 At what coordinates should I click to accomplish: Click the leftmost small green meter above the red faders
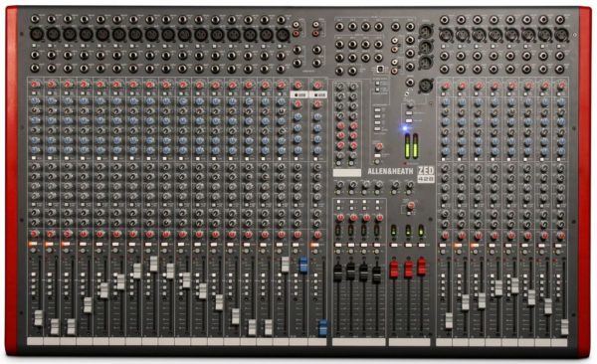[394, 231]
